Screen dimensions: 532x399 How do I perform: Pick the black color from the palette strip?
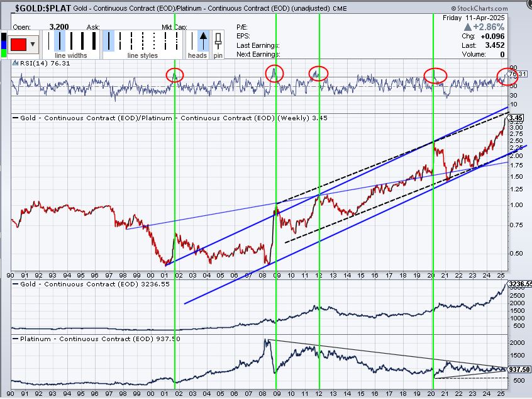pos(3,37)
